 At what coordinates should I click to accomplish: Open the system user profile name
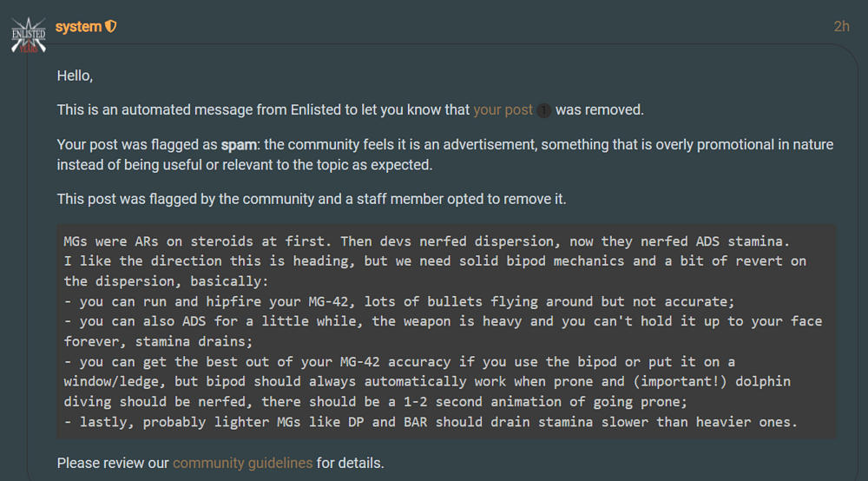78,27
